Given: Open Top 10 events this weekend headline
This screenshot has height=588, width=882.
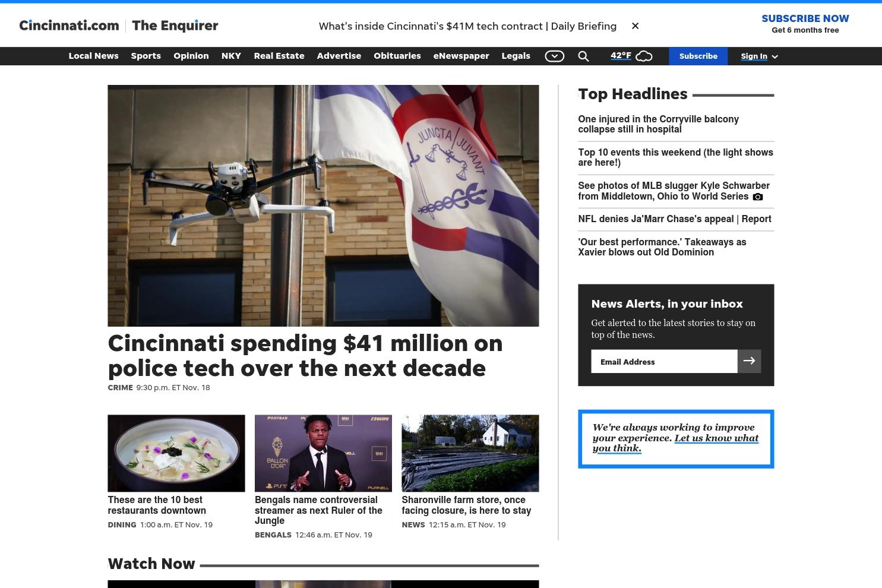Looking at the screenshot, I should point(675,157).
